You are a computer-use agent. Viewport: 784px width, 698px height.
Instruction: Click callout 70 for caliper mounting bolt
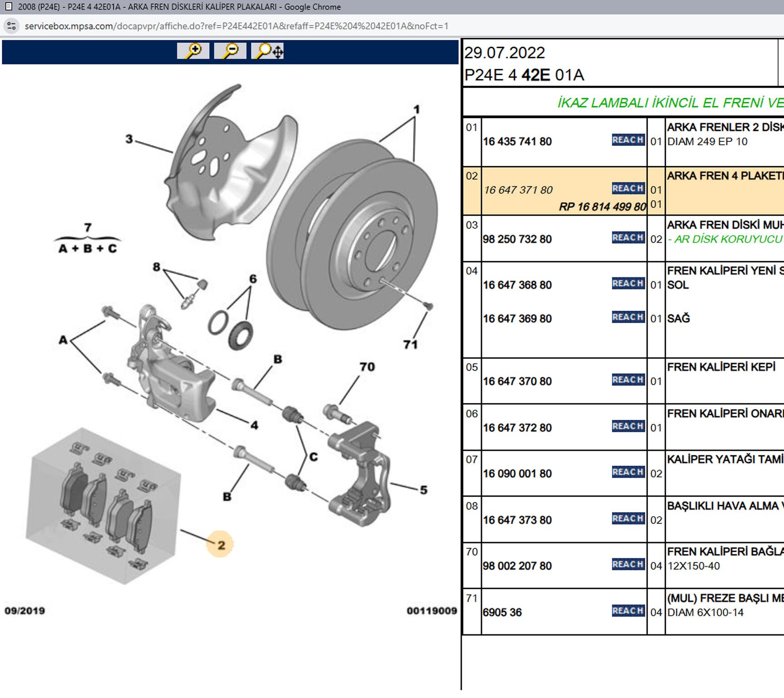[x=367, y=367]
